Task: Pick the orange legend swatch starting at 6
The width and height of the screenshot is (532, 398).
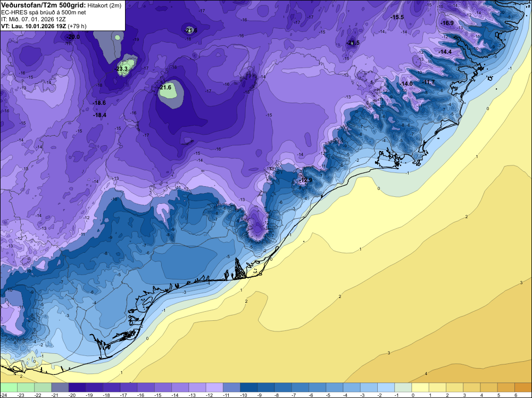Action: pyautogui.click(x=523, y=387)
